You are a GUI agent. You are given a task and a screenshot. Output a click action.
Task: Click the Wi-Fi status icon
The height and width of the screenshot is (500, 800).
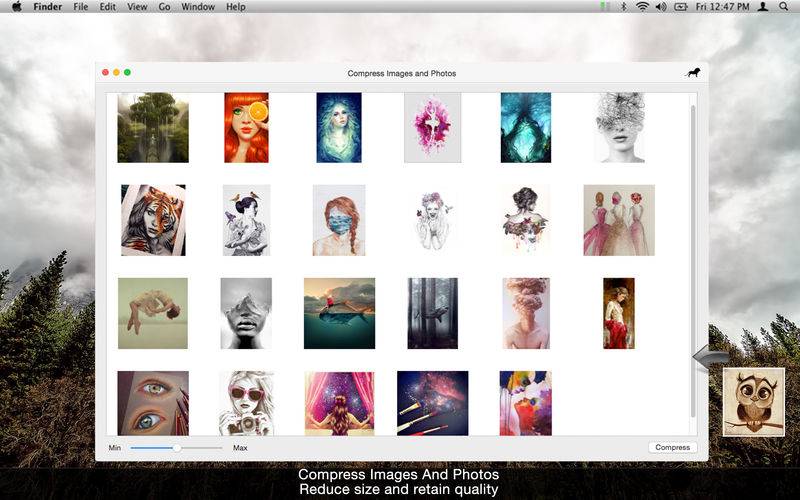[642, 7]
